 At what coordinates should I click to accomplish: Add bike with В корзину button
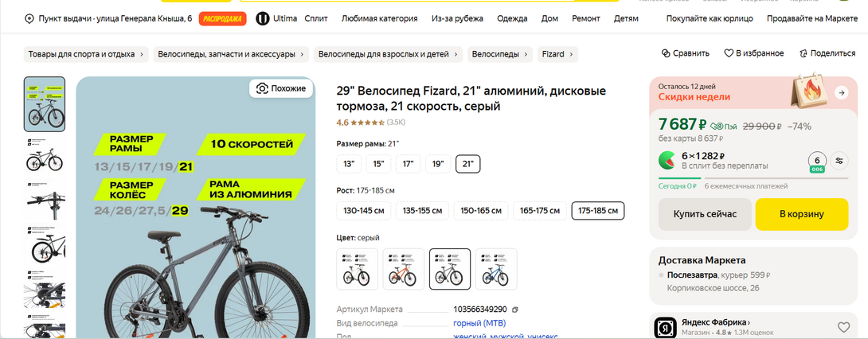(x=801, y=214)
